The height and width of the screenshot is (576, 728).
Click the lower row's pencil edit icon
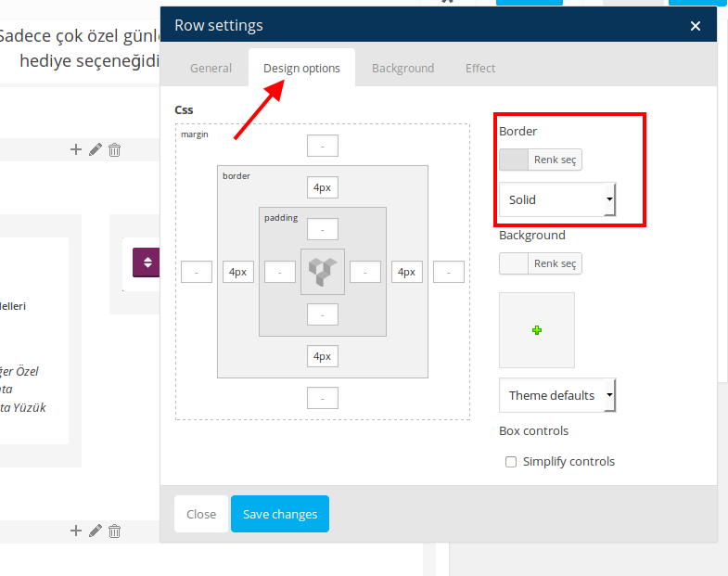pyautogui.click(x=96, y=531)
